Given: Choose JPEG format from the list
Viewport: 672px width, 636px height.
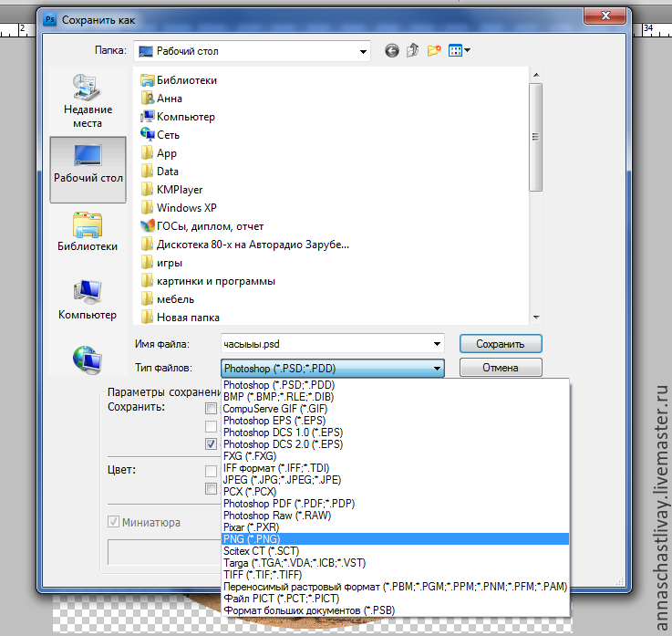Looking at the screenshot, I should [395, 480].
